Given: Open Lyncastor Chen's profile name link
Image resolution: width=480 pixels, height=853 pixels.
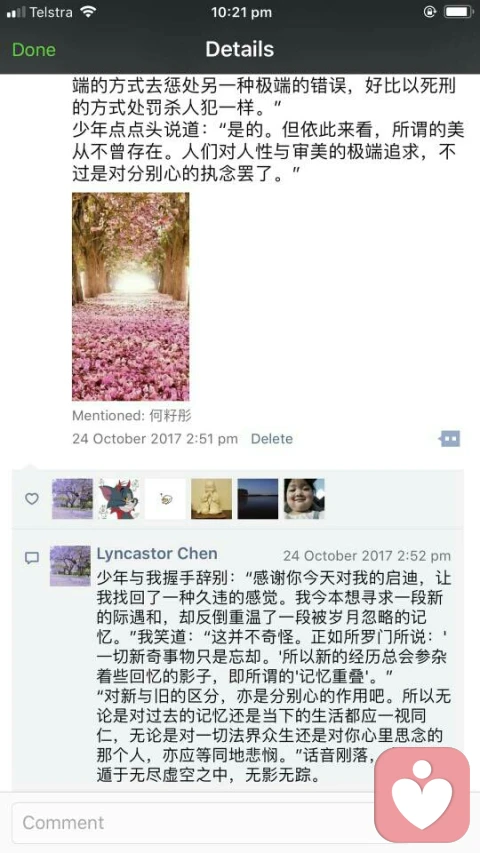Looking at the screenshot, I should click(x=157, y=554).
